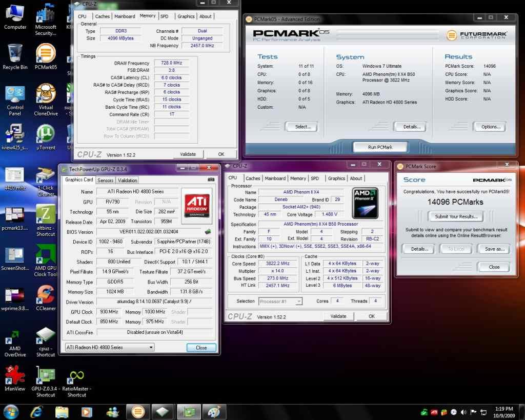Viewport: 525px width, 420px height.
Task: Click Close button in PCMark Score dialog
Action: (494, 267)
